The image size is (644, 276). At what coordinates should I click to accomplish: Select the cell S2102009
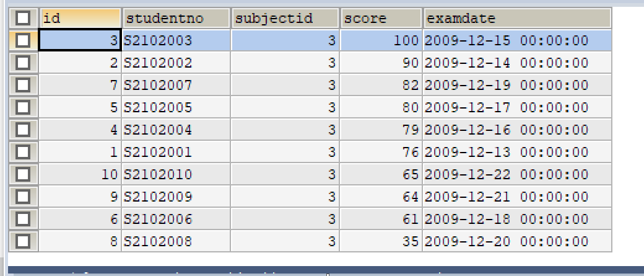176,197
